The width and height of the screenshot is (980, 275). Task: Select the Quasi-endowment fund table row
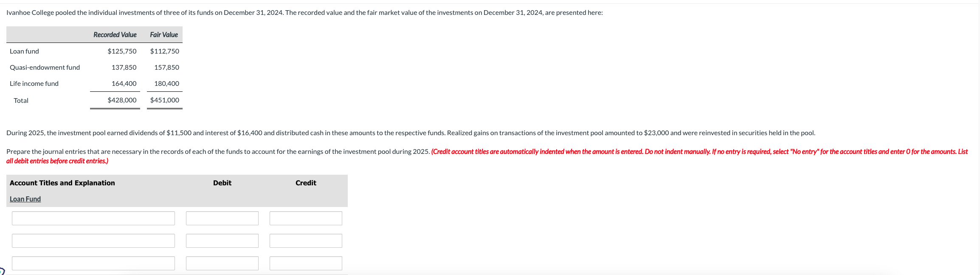pyautogui.click(x=45, y=67)
